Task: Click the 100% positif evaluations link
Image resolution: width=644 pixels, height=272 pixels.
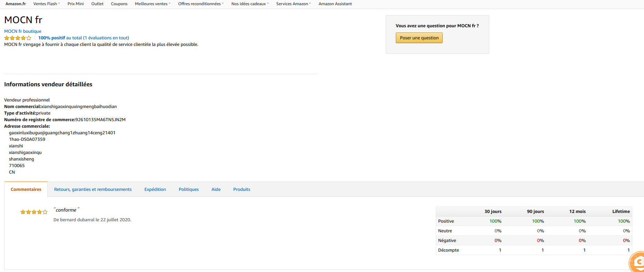Action: 83,38
